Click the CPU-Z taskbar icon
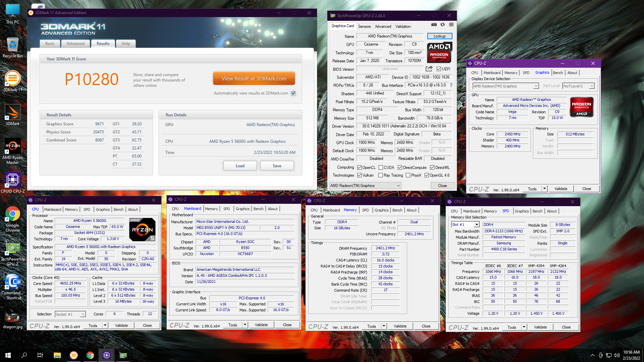This screenshot has height=362, width=644. pos(107,355)
